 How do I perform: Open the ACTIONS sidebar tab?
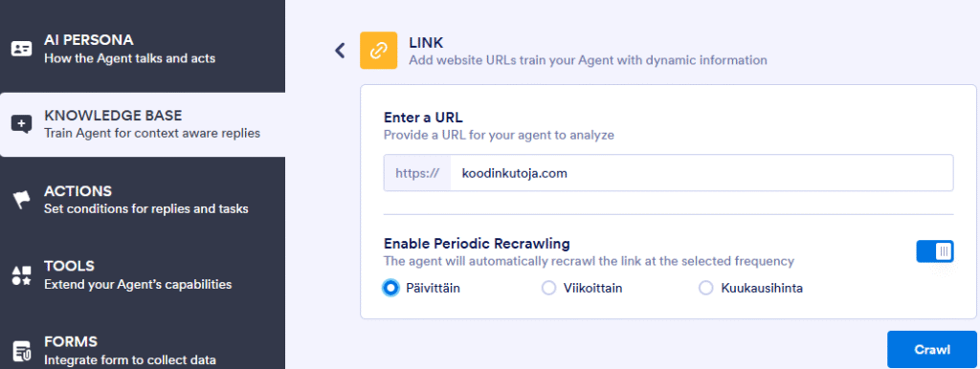(x=143, y=200)
